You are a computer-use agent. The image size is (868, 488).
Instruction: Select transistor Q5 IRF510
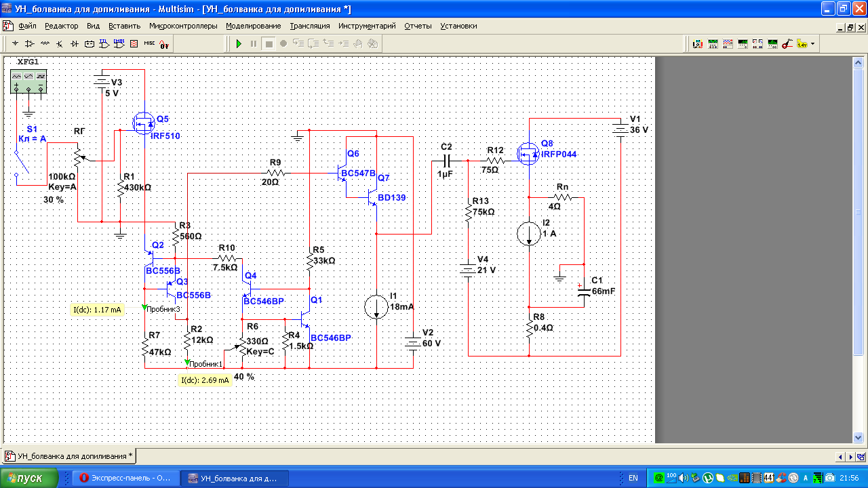click(144, 124)
